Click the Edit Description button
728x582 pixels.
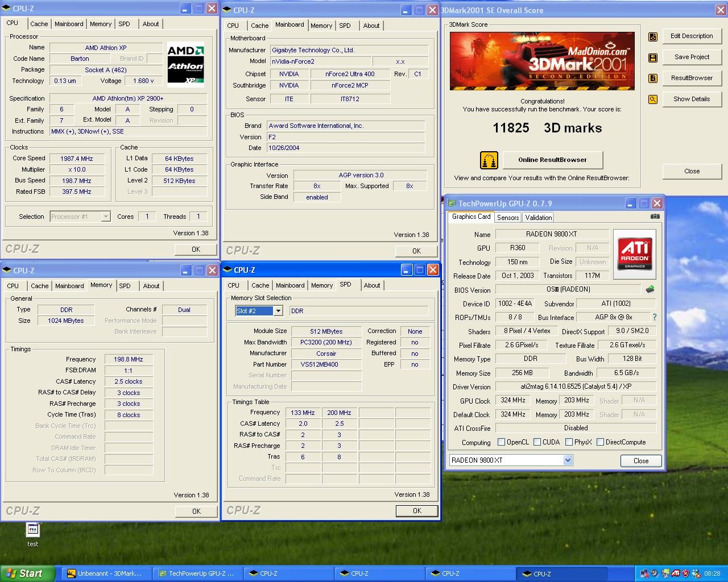tap(692, 36)
